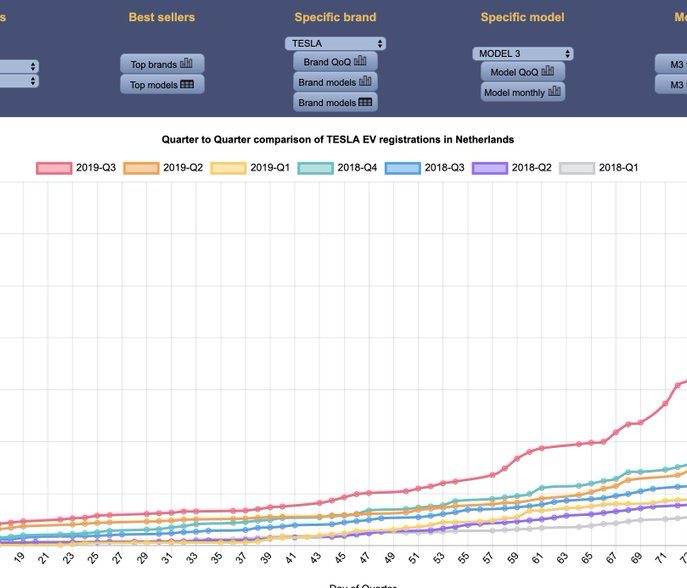The width and height of the screenshot is (687, 588).
Task: Click the bar chart icon on Model QoQ
Action: click(x=548, y=71)
